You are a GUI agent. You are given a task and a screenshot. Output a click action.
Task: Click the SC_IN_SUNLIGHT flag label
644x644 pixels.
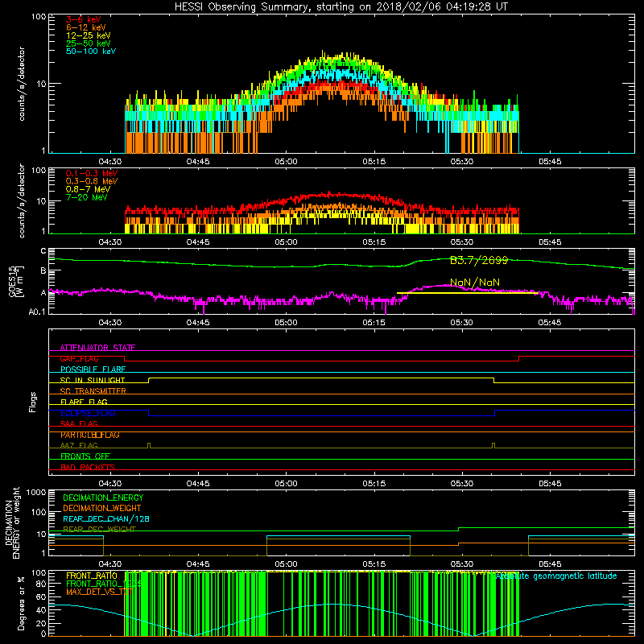click(93, 380)
